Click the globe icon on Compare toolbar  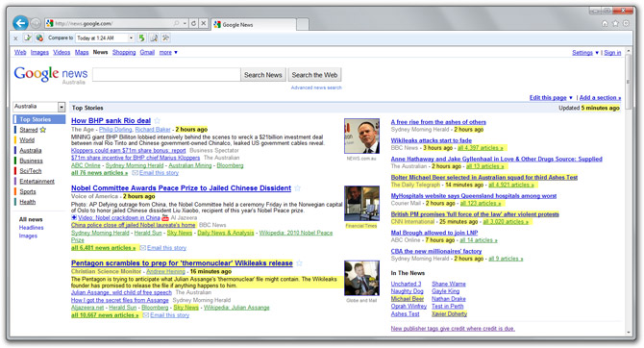tap(39, 37)
